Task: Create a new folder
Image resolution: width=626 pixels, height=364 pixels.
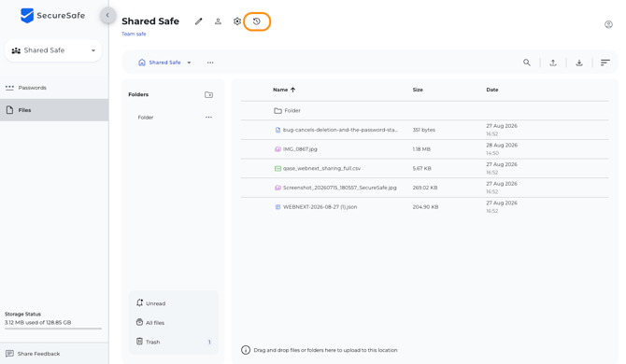Action: pos(208,95)
